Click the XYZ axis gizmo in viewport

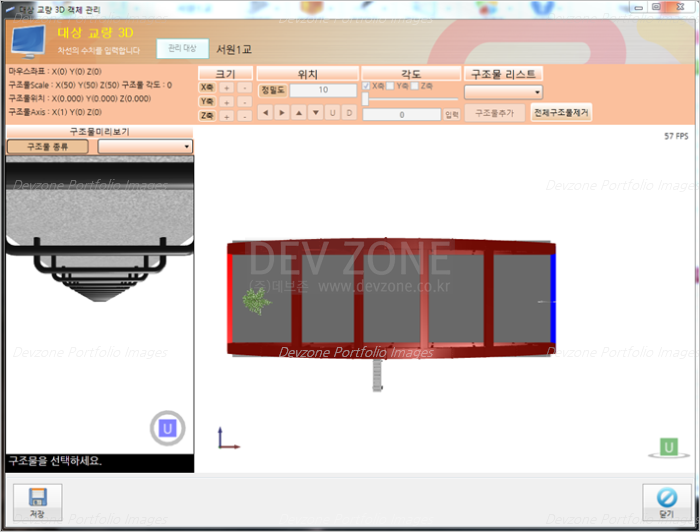[228, 438]
